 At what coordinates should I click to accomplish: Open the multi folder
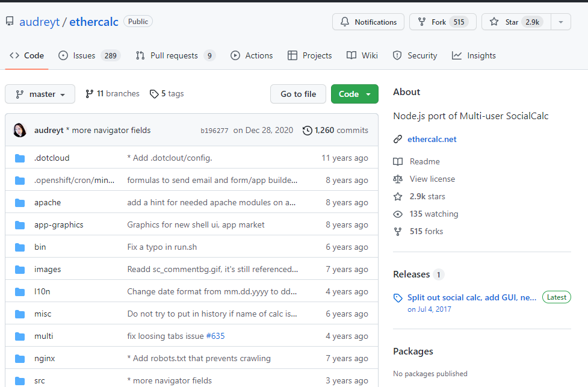click(x=43, y=336)
